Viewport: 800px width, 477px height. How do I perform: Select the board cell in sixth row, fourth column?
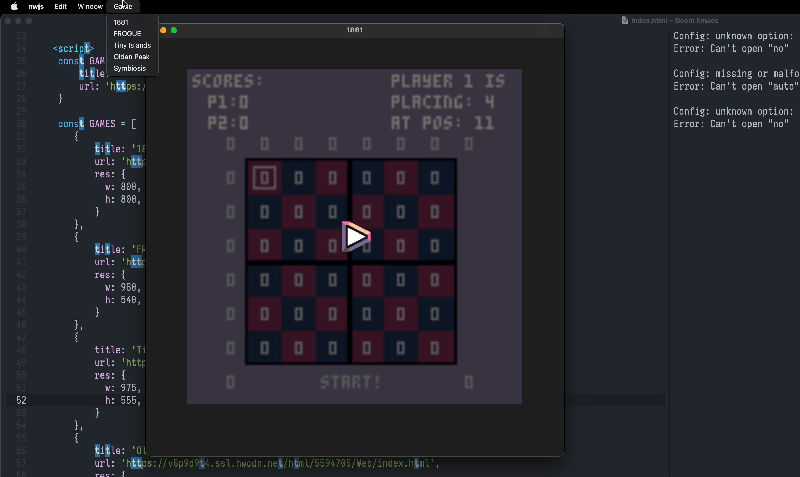click(x=367, y=348)
